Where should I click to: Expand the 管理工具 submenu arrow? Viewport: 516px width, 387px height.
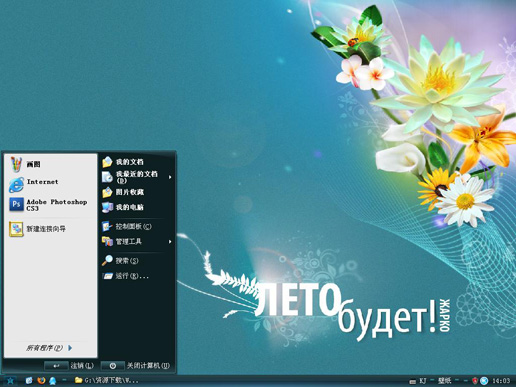(x=170, y=242)
